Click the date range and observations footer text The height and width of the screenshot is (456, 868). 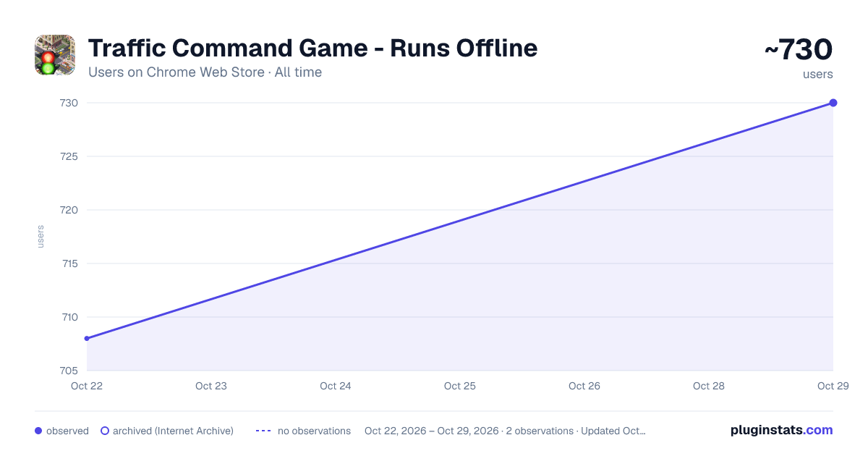point(505,431)
